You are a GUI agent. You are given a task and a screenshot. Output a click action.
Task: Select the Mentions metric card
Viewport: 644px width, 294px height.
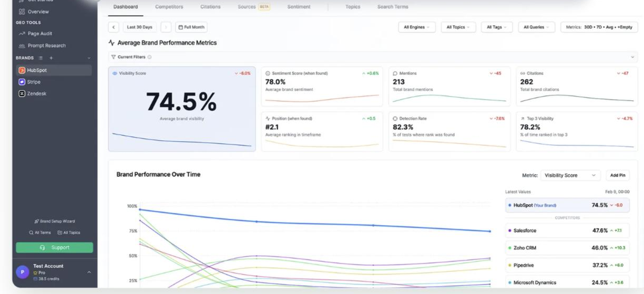[449, 86]
